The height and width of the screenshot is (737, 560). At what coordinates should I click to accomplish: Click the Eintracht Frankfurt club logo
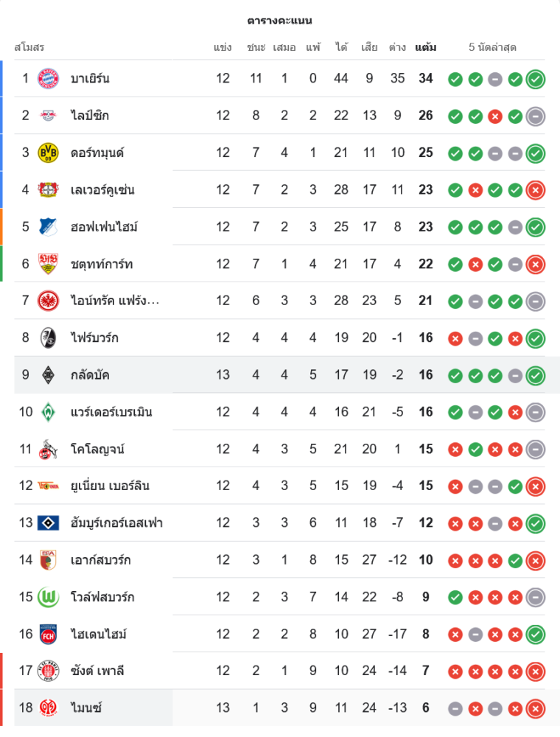tap(48, 301)
